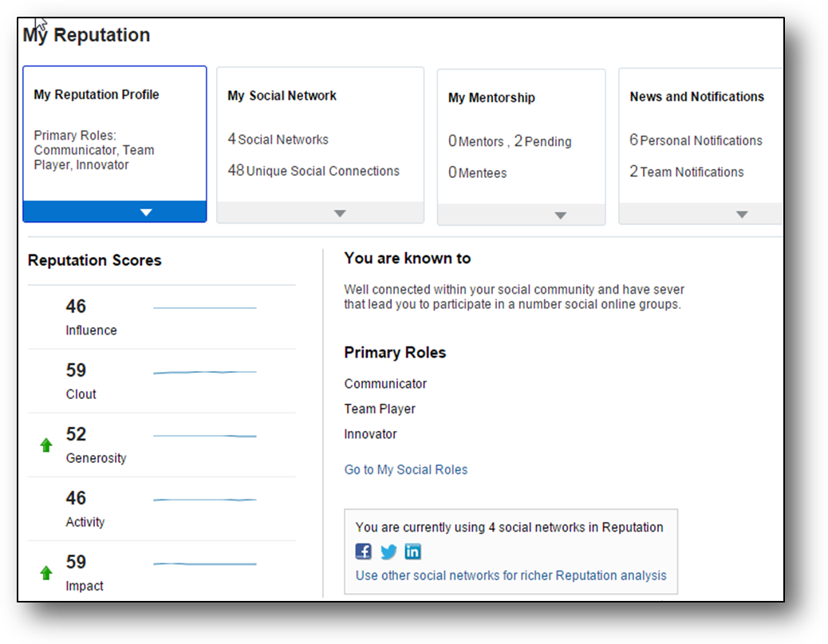Click the Activity score trend line
Viewport: 828px width, 644px height.
coord(204,500)
